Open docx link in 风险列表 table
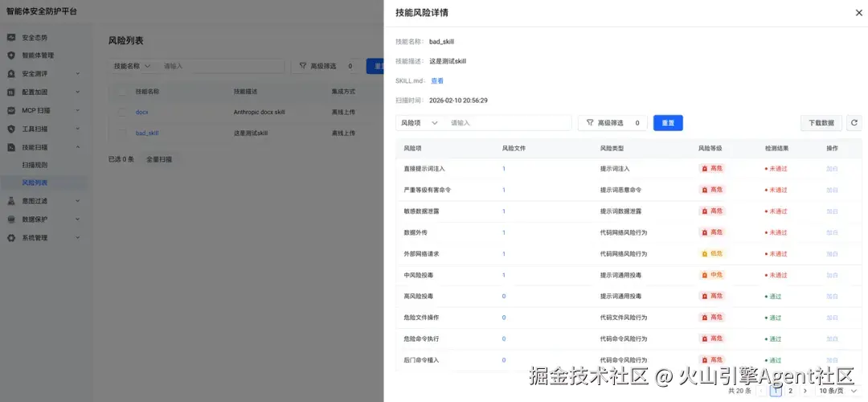 click(x=141, y=112)
